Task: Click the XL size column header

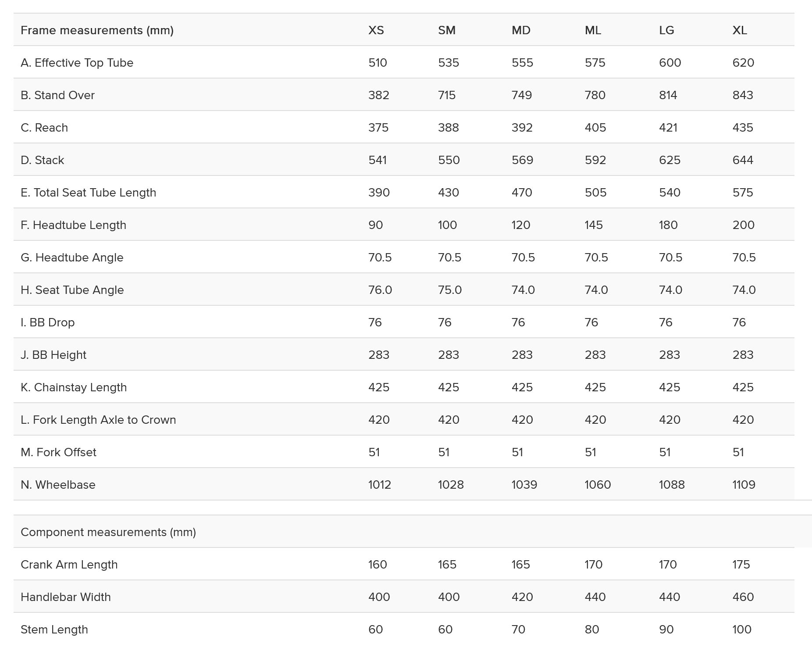Action: tap(739, 30)
